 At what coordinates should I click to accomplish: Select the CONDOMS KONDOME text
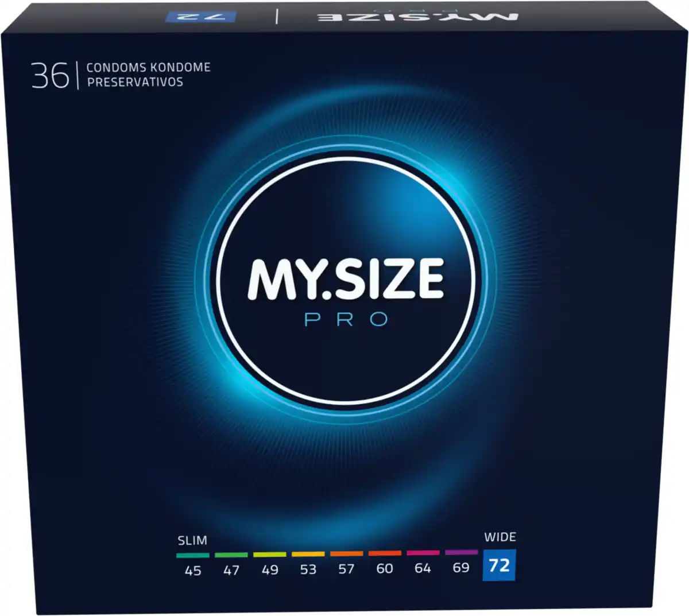point(148,68)
